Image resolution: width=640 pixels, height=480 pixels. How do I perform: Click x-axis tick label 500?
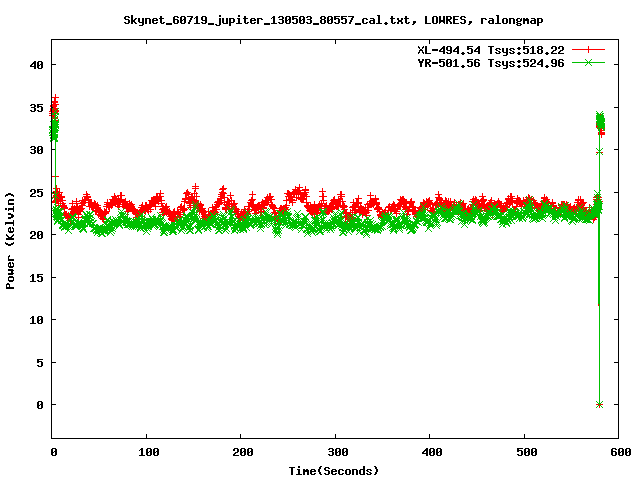pyautogui.click(x=527, y=452)
